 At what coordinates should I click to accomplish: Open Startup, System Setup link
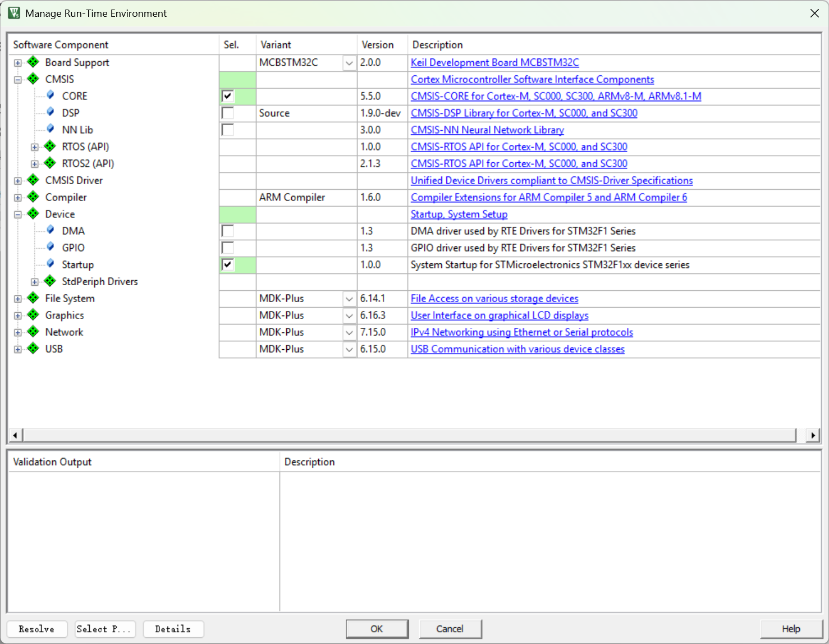pyautogui.click(x=459, y=214)
